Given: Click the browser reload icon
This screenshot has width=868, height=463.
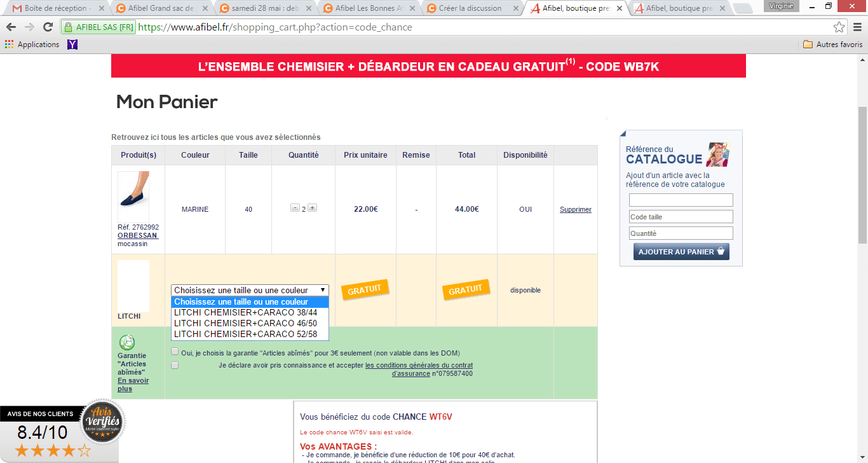Looking at the screenshot, I should tap(48, 27).
